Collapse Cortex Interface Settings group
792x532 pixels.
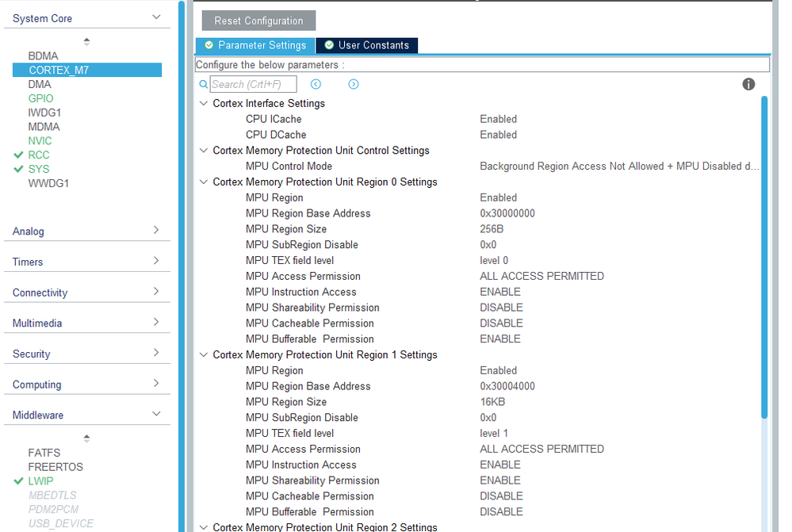coord(204,103)
